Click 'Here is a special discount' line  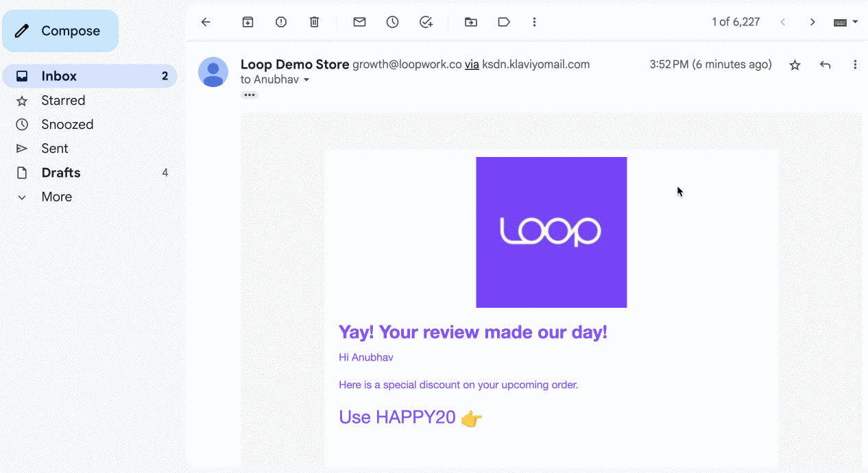coord(459,385)
